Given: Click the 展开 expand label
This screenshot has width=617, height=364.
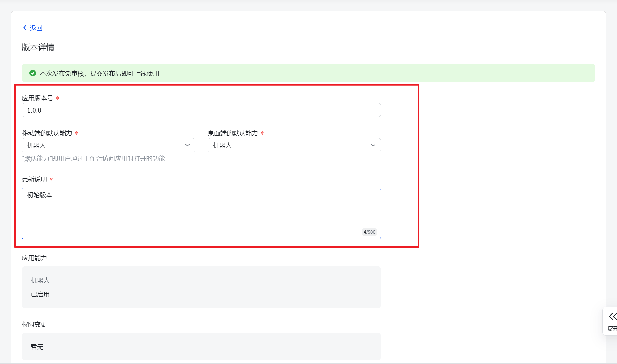Looking at the screenshot, I should (x=612, y=329).
